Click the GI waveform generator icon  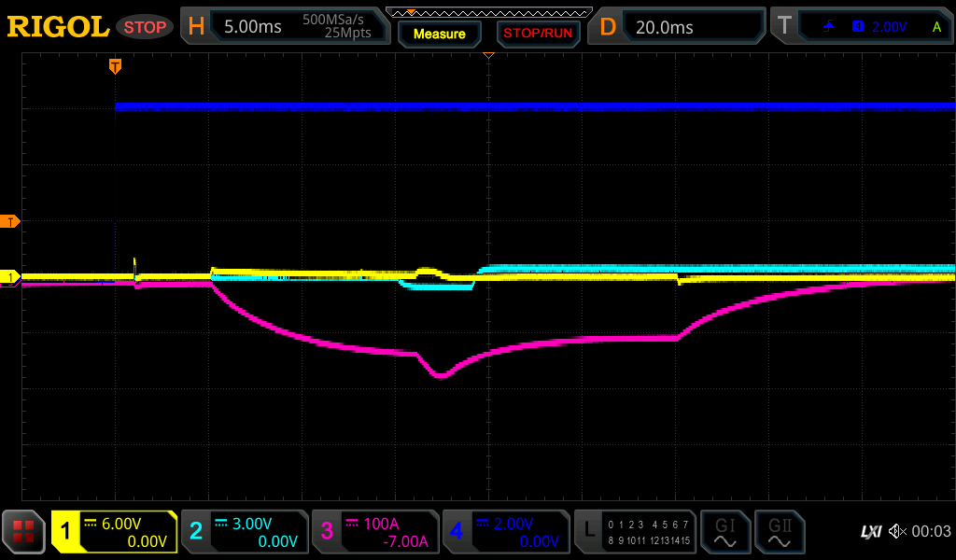point(724,532)
